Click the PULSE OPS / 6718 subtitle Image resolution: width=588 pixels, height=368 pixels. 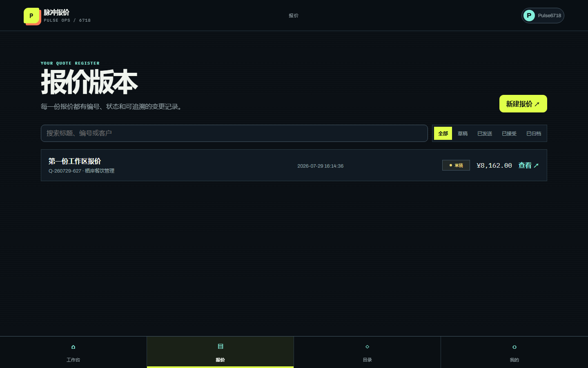(x=67, y=20)
